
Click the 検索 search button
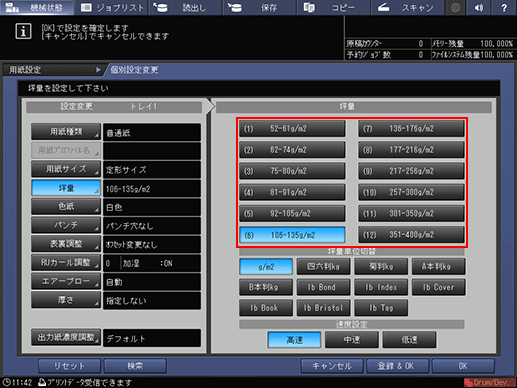point(135,366)
